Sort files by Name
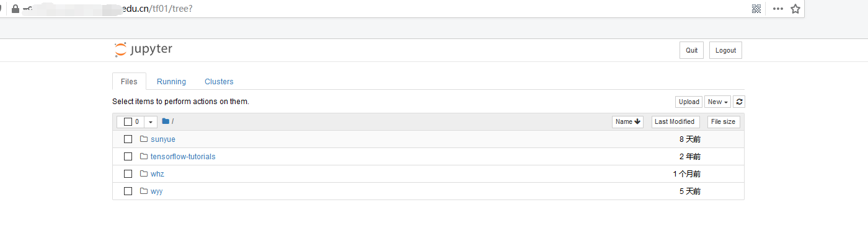Image resolution: width=868 pixels, height=241 pixels. click(627, 121)
